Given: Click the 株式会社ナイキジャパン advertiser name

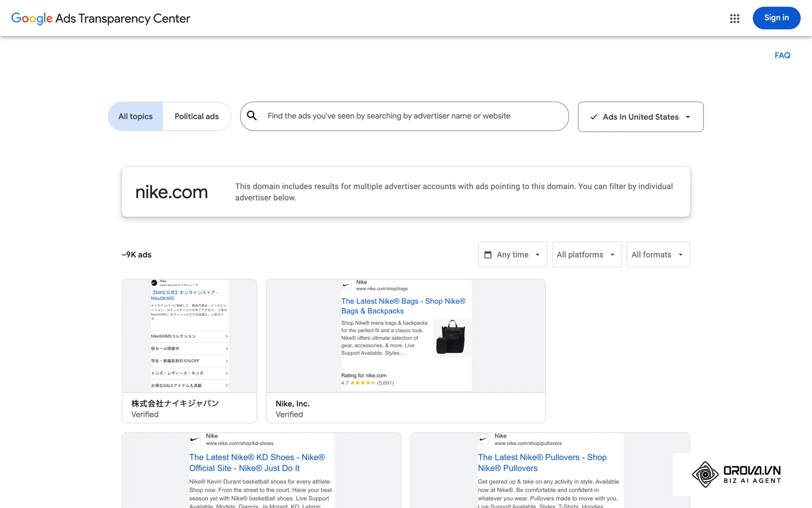Looking at the screenshot, I should click(x=175, y=403).
